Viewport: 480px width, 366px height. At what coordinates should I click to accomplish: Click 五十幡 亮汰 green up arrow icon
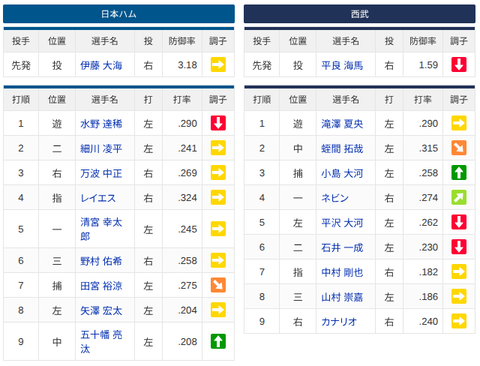pos(218,341)
